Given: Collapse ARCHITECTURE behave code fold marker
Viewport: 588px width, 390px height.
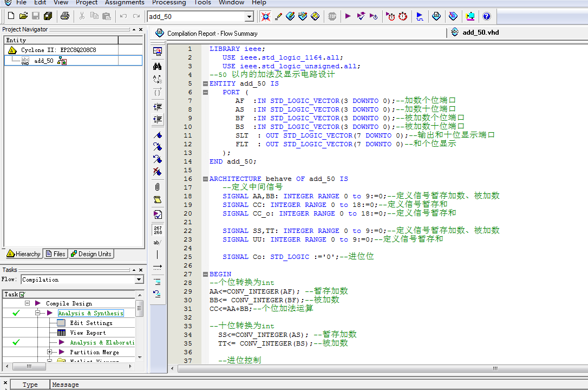Looking at the screenshot, I should tap(205, 179).
